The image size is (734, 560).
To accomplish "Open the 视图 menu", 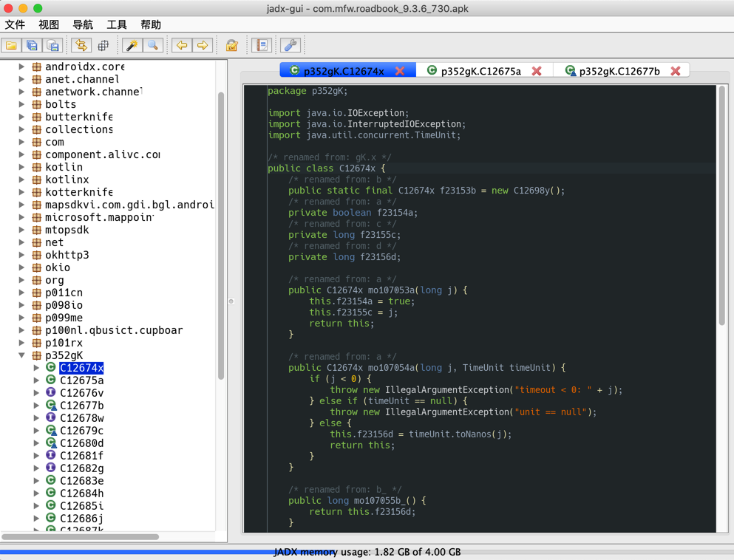I will click(x=49, y=25).
